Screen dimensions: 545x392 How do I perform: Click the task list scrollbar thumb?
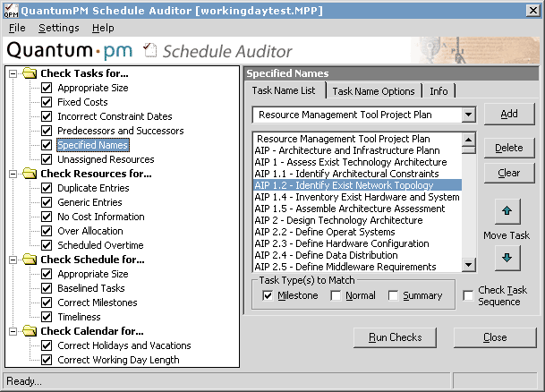point(469,149)
